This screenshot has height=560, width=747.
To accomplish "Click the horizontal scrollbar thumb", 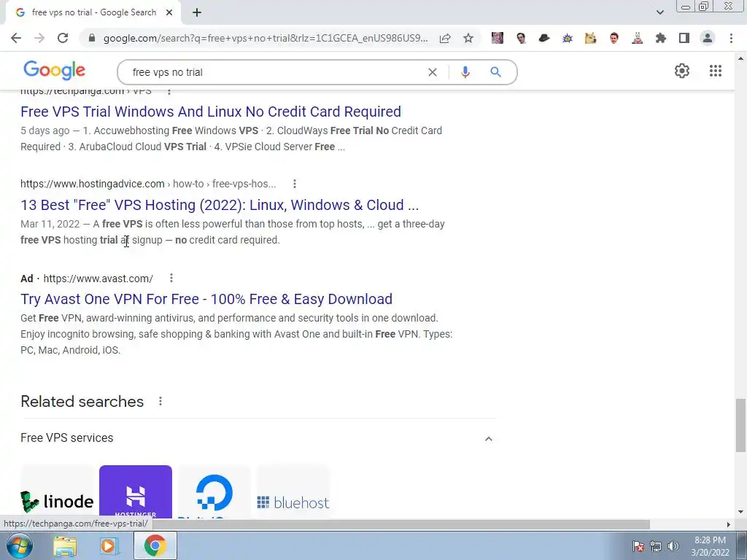I will click(x=400, y=524).
